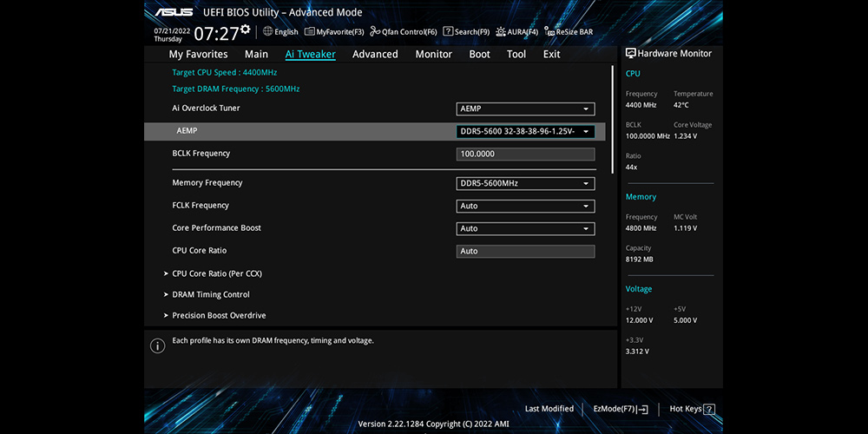The height and width of the screenshot is (434, 868).
Task: Switch to the Main tab
Action: click(x=256, y=54)
